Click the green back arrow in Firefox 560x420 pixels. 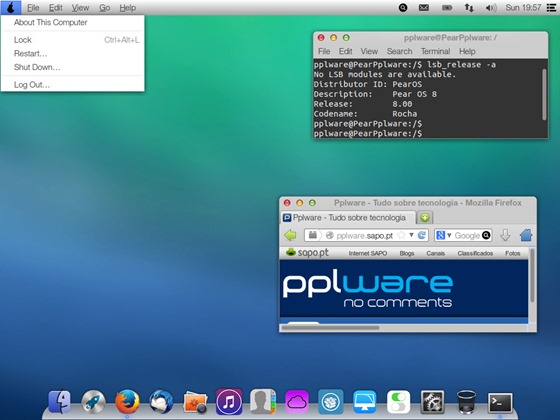(x=290, y=235)
